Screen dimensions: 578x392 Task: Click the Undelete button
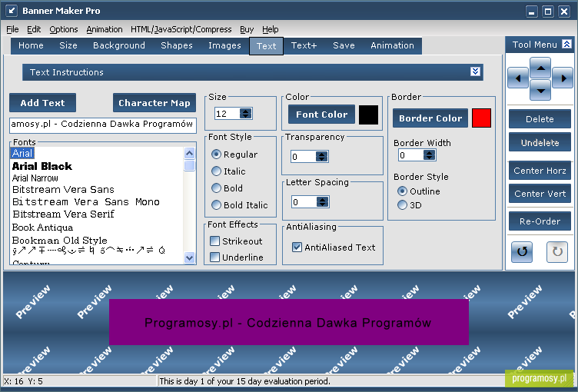click(x=540, y=142)
